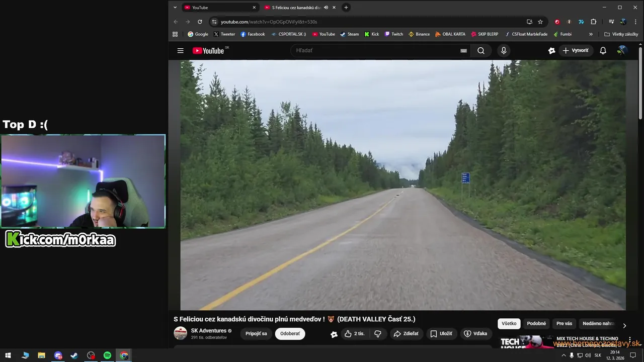This screenshot has height=362, width=644.
Task: Bookmark this page with the star icon
Action: 540,22
